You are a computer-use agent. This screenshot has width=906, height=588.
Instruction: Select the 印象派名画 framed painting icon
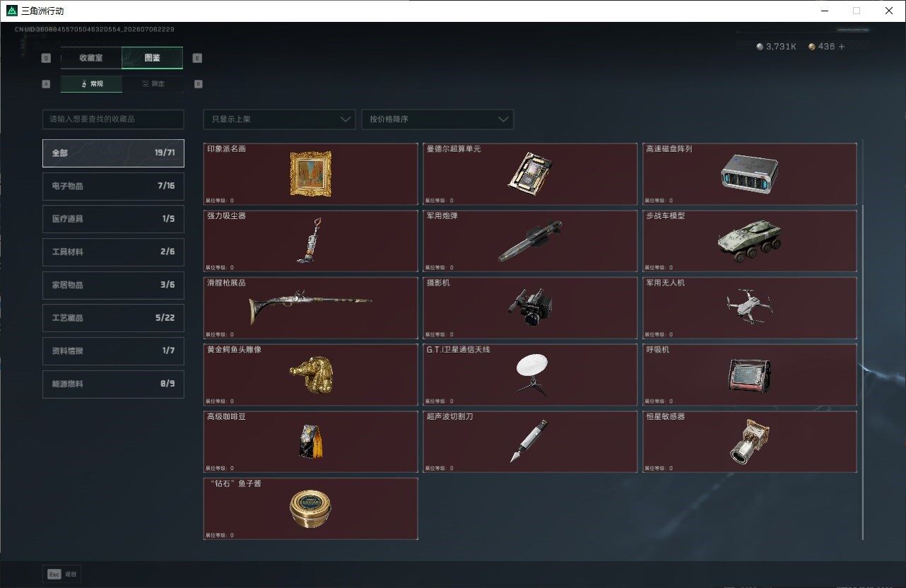(x=310, y=174)
